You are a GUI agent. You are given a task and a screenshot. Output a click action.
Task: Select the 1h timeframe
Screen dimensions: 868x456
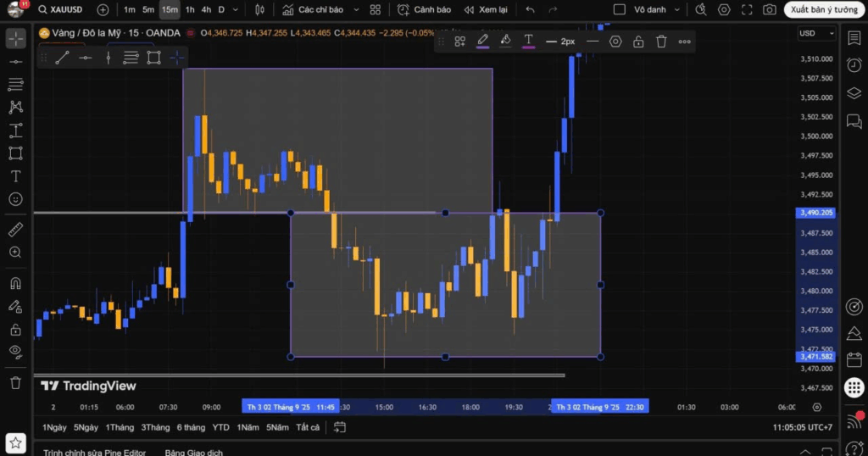click(x=189, y=9)
